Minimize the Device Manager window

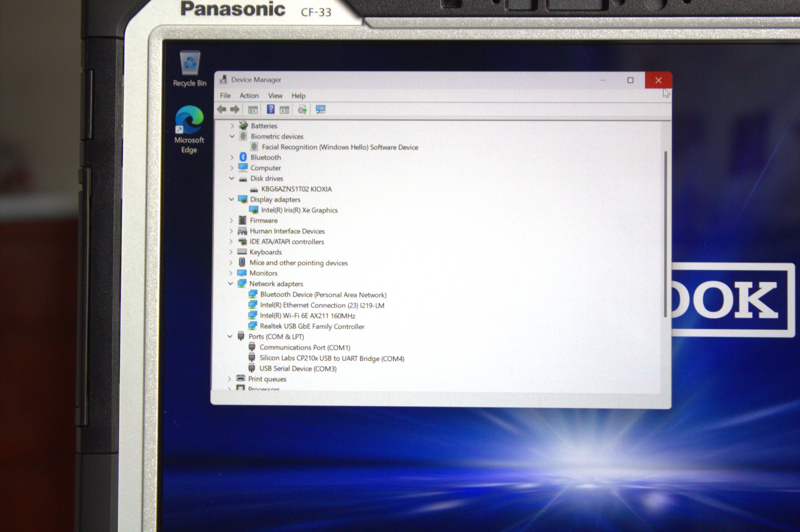click(603, 80)
